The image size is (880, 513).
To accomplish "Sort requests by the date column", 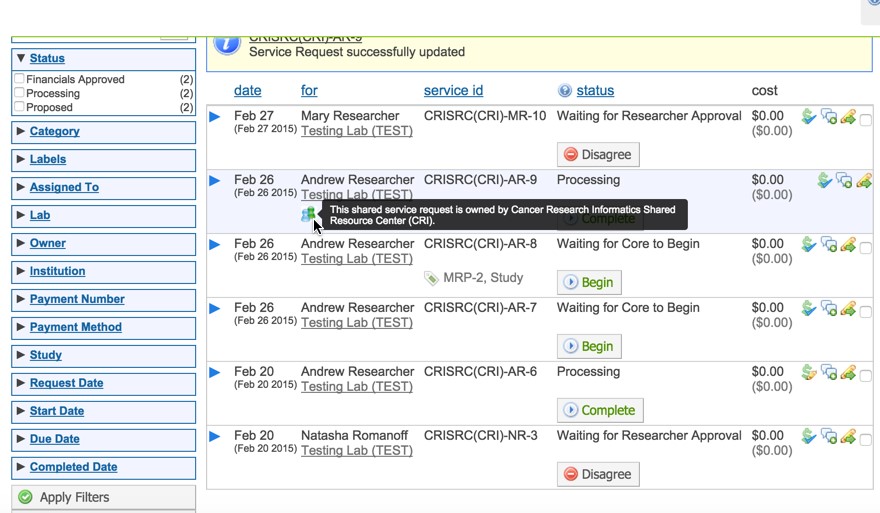I will (247, 90).
